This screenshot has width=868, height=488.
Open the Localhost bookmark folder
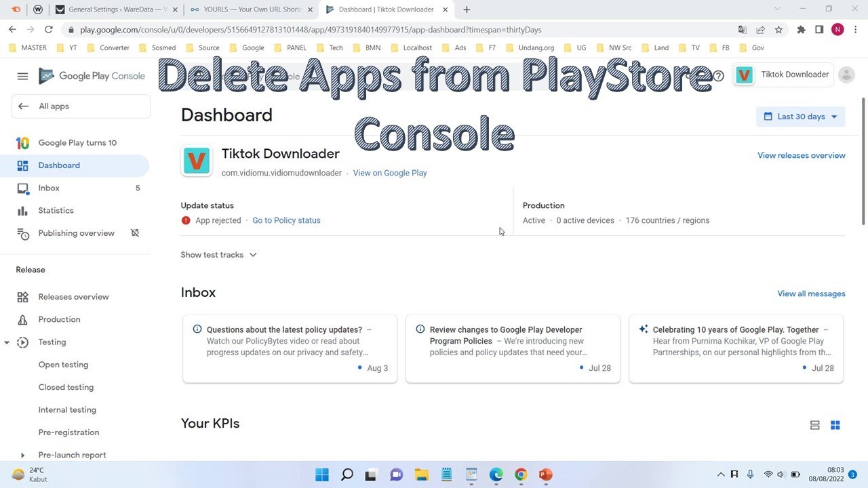(x=411, y=48)
